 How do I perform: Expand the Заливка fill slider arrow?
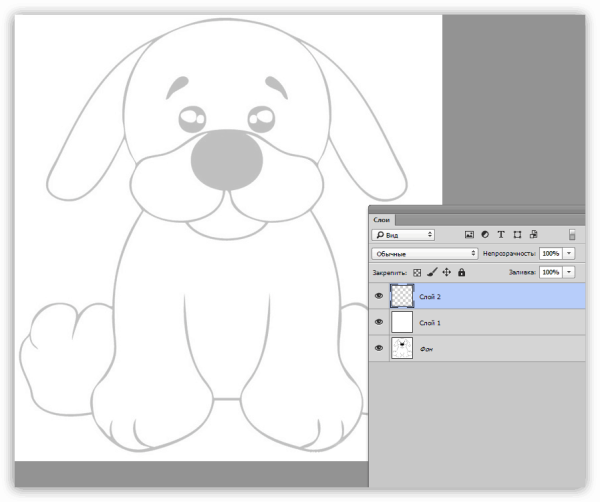569,272
